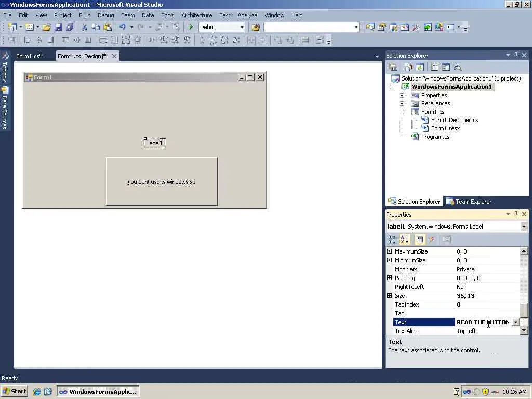Click the Refresh icon in Solution Explorer toolbar

[420, 67]
